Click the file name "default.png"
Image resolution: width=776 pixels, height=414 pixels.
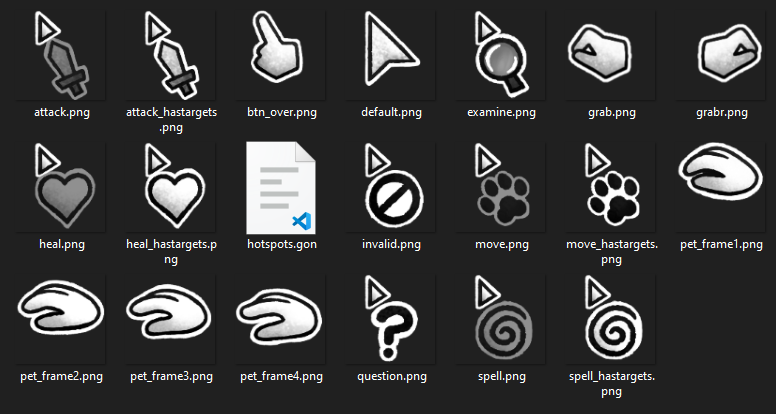click(x=391, y=113)
